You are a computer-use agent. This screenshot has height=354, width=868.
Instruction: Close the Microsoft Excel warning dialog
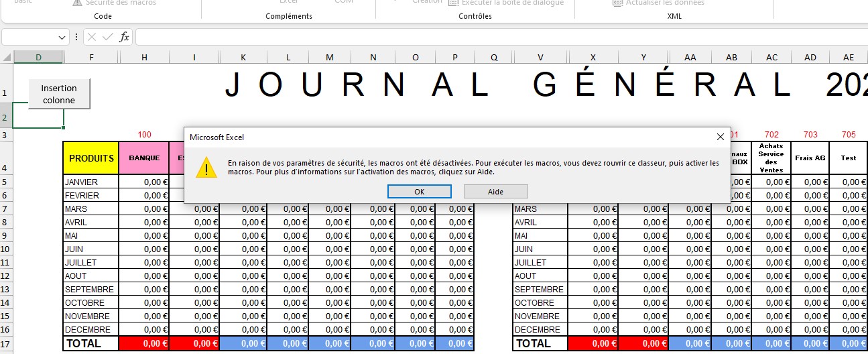721,137
